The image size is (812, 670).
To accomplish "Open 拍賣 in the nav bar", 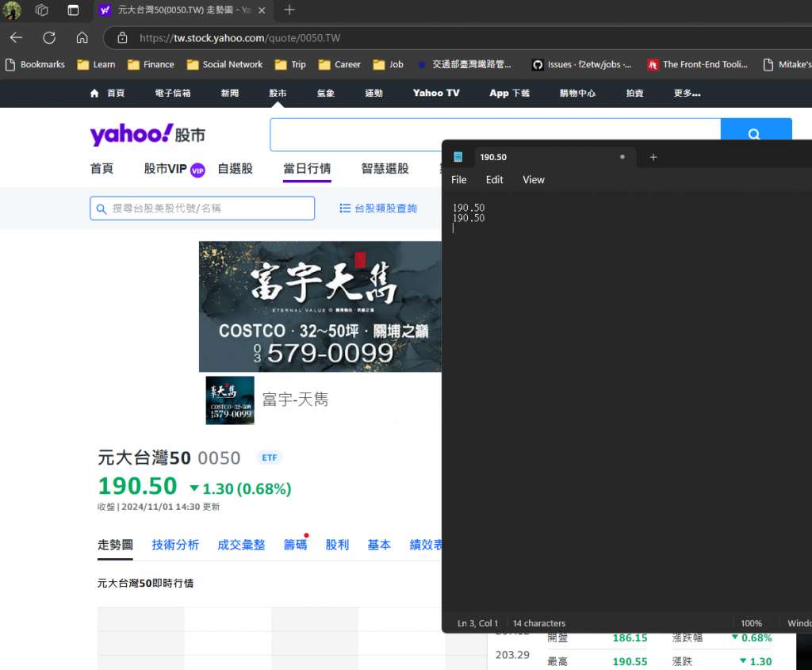I will click(x=635, y=94).
